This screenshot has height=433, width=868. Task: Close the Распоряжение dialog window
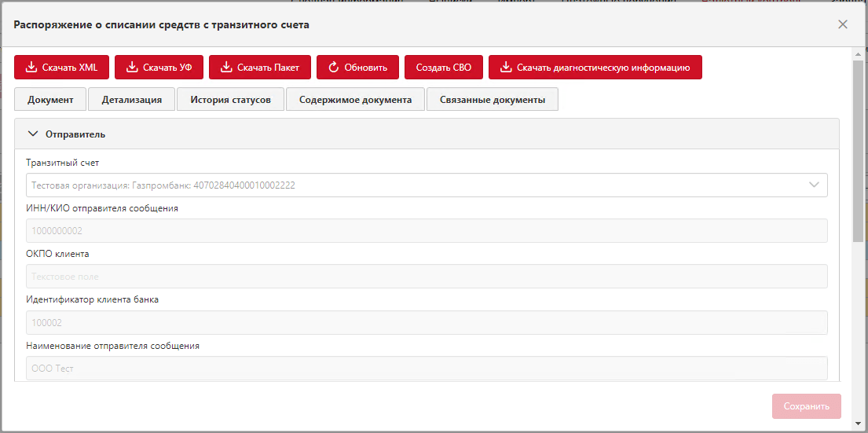(843, 24)
